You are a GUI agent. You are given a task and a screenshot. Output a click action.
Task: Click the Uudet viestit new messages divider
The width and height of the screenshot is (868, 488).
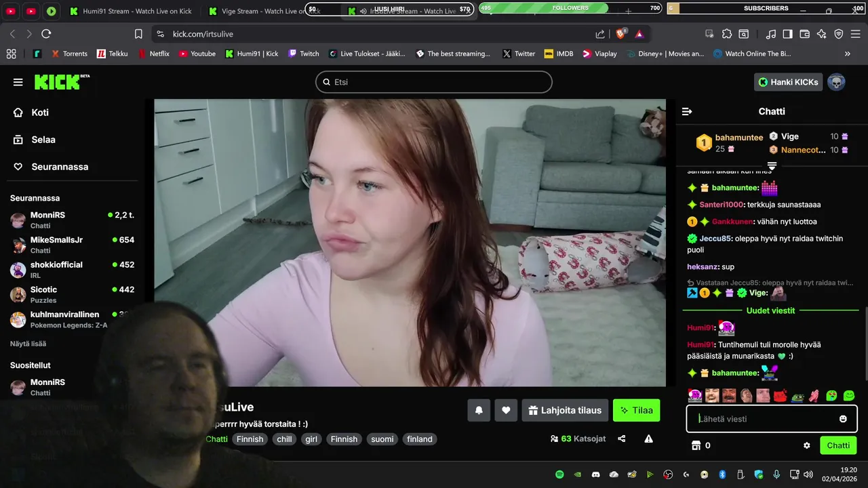click(x=771, y=310)
